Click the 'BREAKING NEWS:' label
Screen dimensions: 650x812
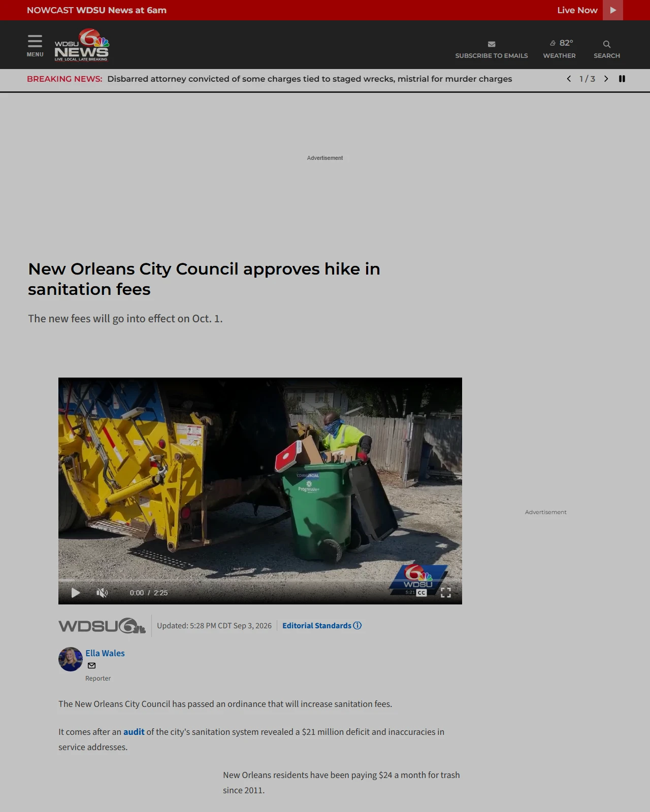click(x=64, y=79)
